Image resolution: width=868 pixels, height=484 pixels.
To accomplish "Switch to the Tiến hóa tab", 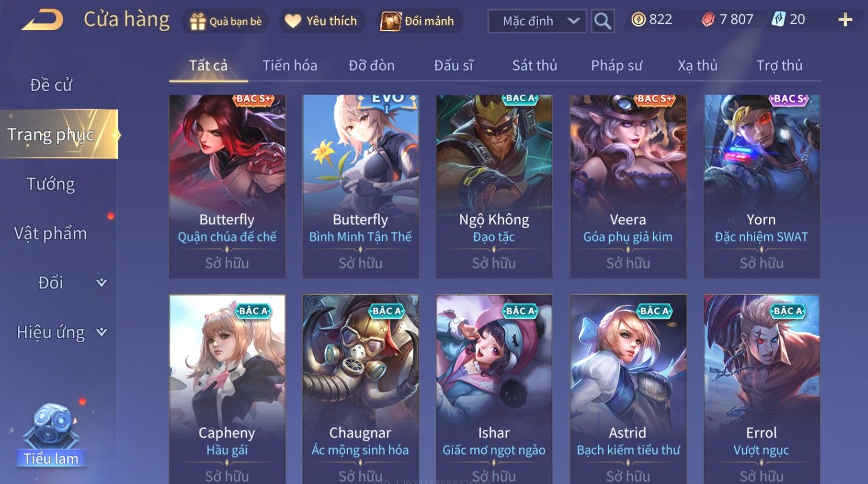I will (x=290, y=66).
